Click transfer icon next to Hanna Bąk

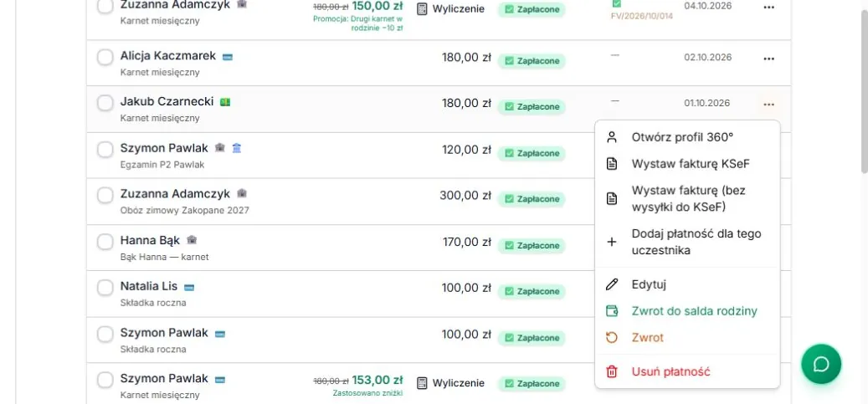pos(192,240)
